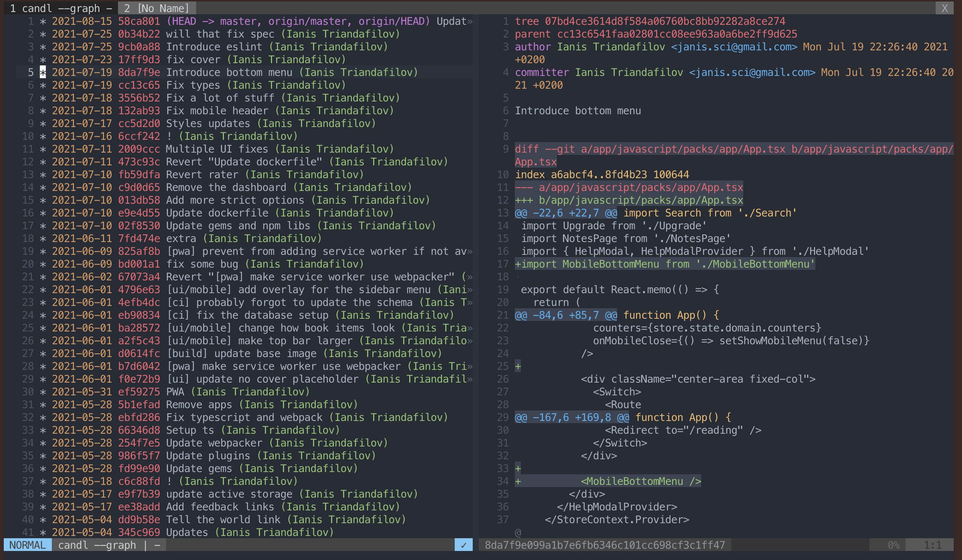
Task: Click the graph node for the PWA commit ef59275
Action: (43, 391)
